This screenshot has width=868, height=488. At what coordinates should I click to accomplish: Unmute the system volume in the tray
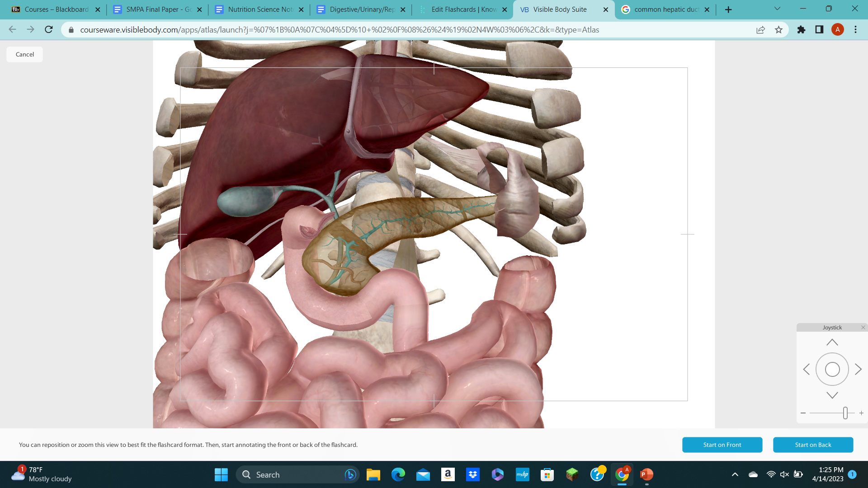(783, 474)
